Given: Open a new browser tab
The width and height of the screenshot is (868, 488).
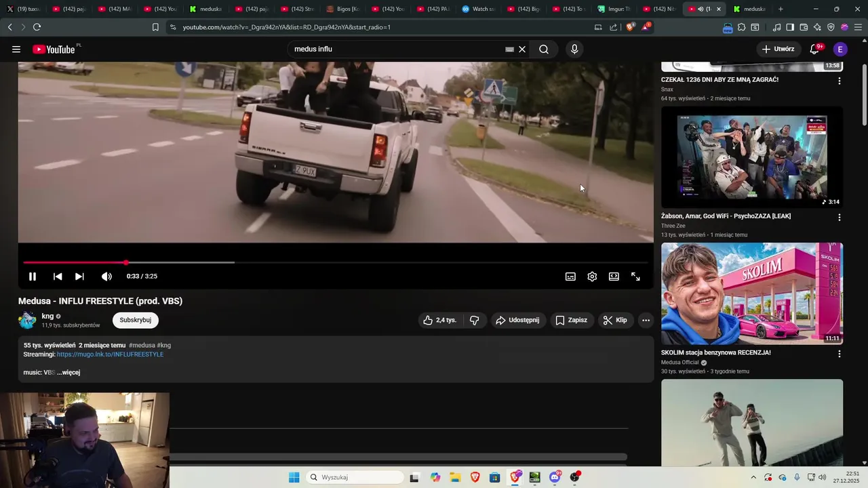Looking at the screenshot, I should coord(781,9).
